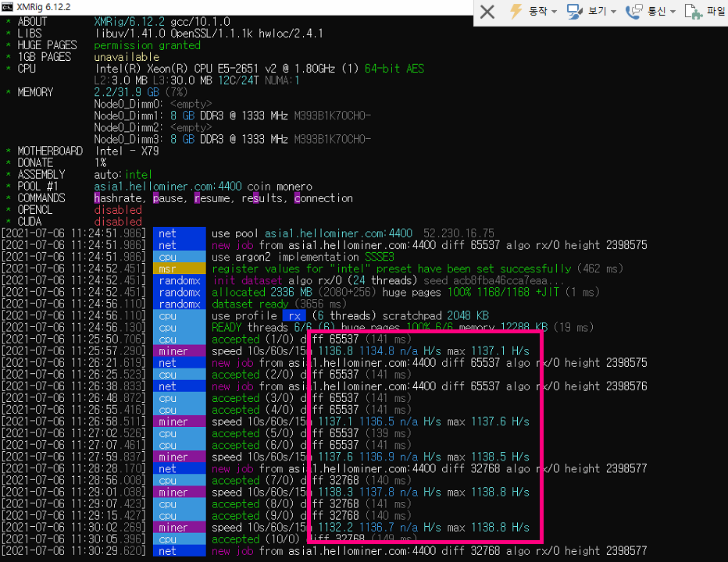728x562 pixels.
Task: Open the 통신 menu label
Action: coord(657,11)
